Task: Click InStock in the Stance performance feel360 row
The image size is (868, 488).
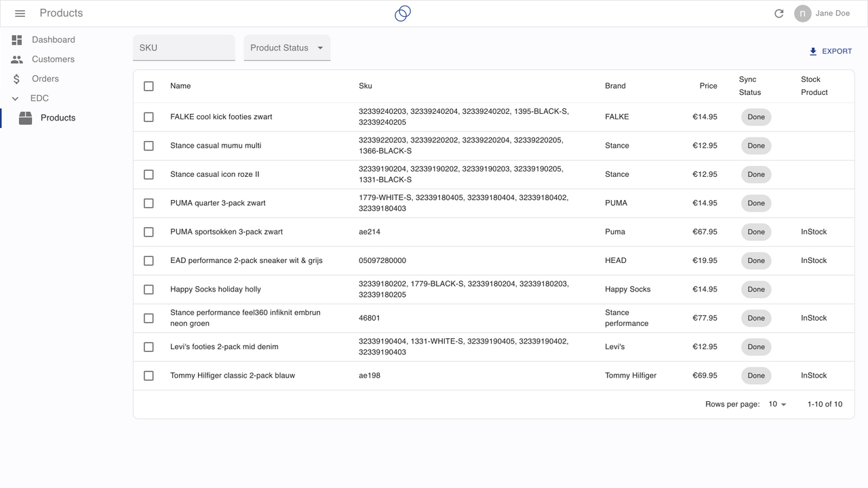Action: (814, 318)
